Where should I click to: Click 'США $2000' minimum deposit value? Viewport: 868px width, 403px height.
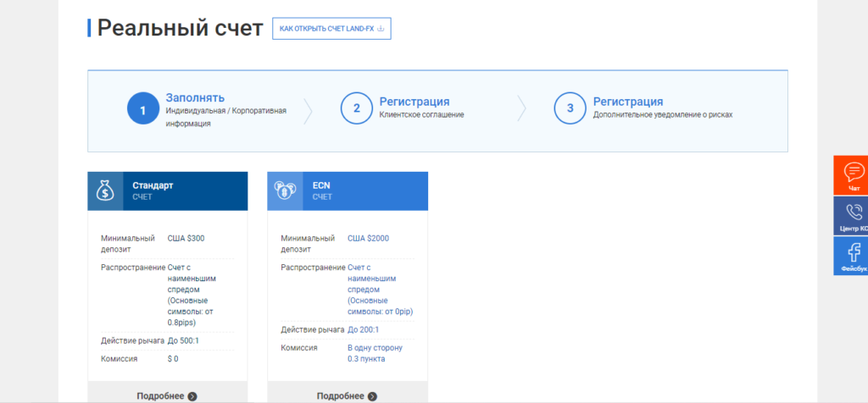click(368, 238)
